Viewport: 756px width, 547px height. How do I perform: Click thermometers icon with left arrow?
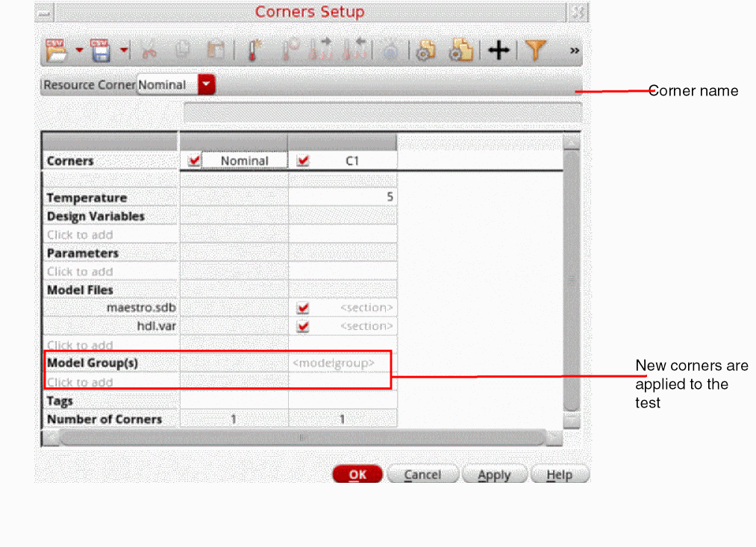pyautogui.click(x=355, y=49)
